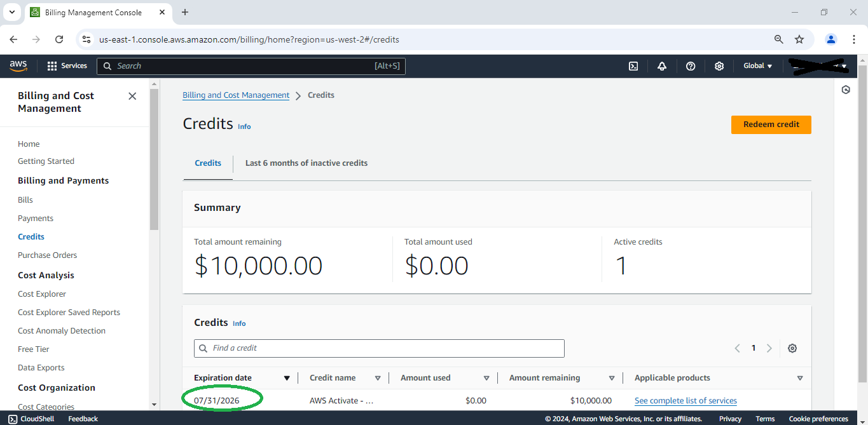Screen dimensions: 868x425
Task: Bookmark this page with the star icon
Action: 799,39
